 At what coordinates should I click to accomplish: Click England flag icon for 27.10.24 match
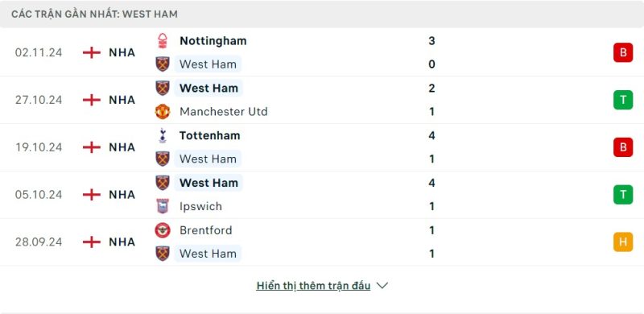tap(92, 100)
